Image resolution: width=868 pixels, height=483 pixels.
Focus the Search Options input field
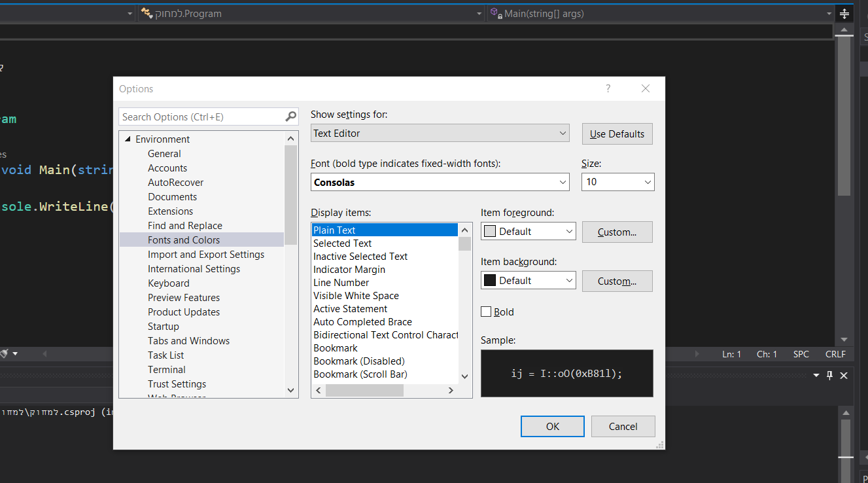pyautogui.click(x=202, y=116)
